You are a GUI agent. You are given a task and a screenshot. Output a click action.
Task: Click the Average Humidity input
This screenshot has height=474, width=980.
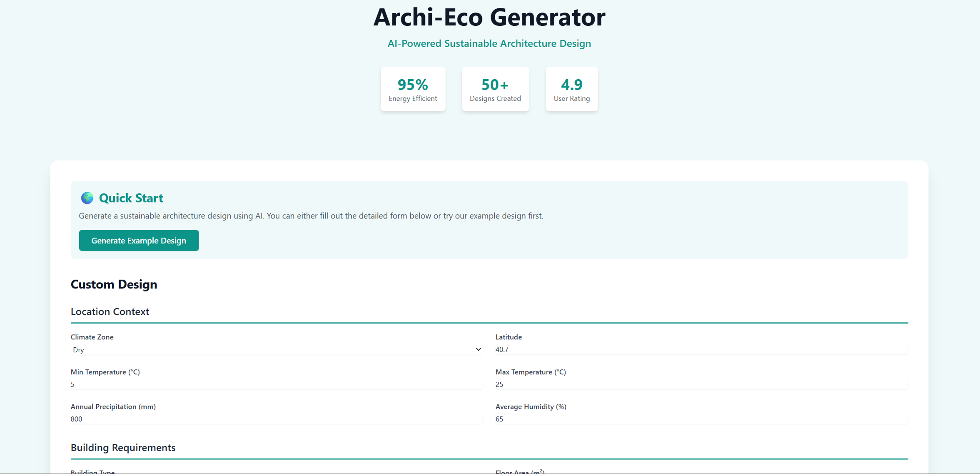point(701,419)
